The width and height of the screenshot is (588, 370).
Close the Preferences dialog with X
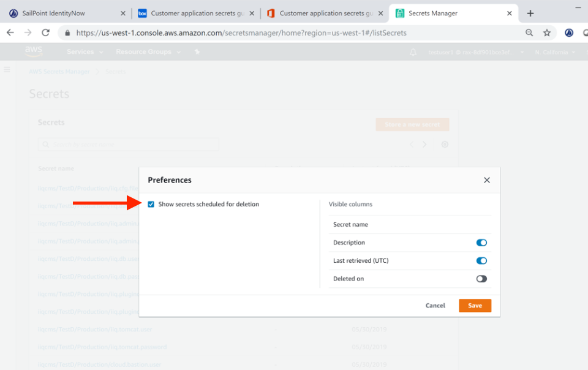coord(487,180)
